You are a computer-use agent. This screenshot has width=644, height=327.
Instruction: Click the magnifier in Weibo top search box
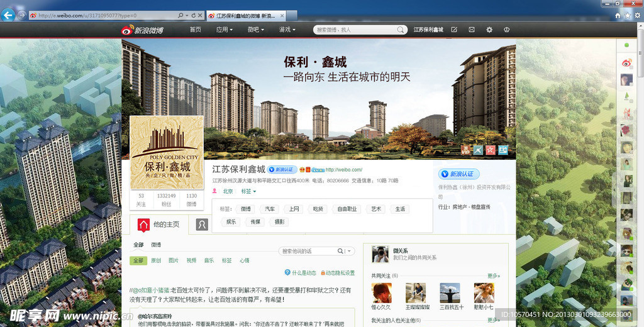point(401,30)
